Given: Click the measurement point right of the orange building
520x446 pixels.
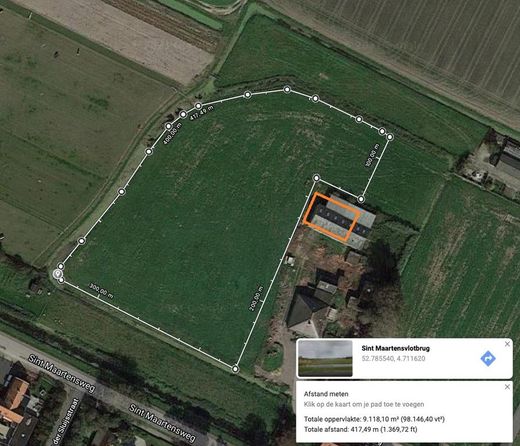Looking at the screenshot, I should (x=361, y=199).
